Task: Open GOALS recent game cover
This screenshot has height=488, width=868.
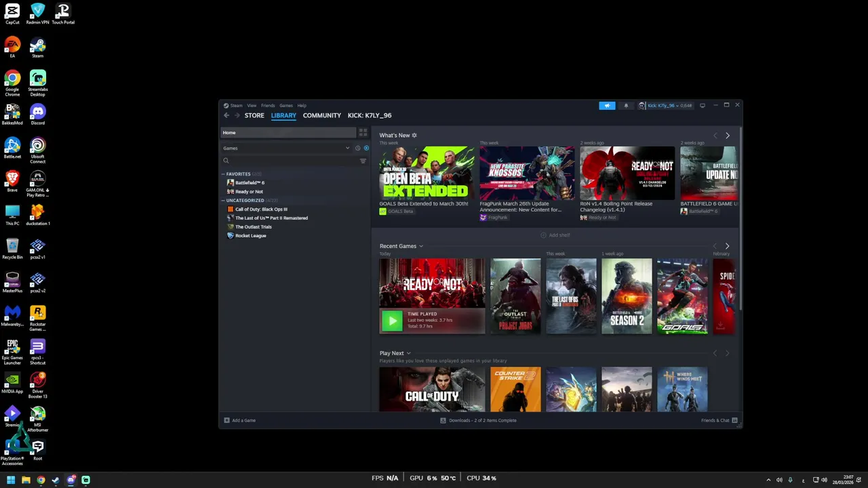Action: [x=682, y=296]
